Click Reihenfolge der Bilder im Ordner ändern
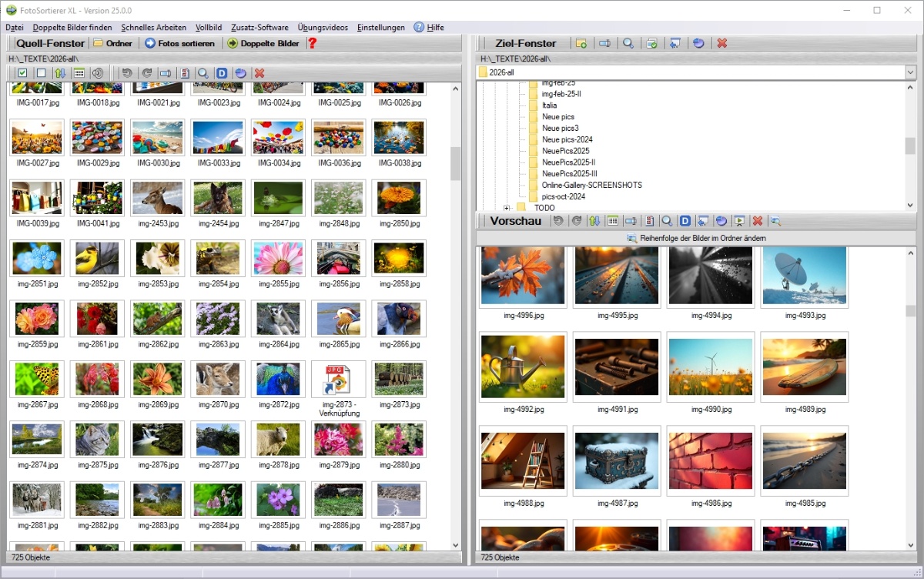The height and width of the screenshot is (579, 924). 696,238
